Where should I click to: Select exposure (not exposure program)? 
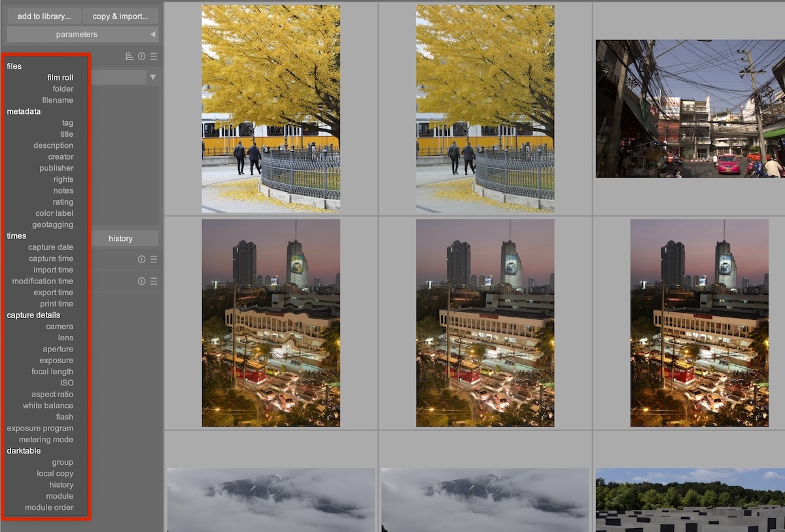tap(56, 361)
